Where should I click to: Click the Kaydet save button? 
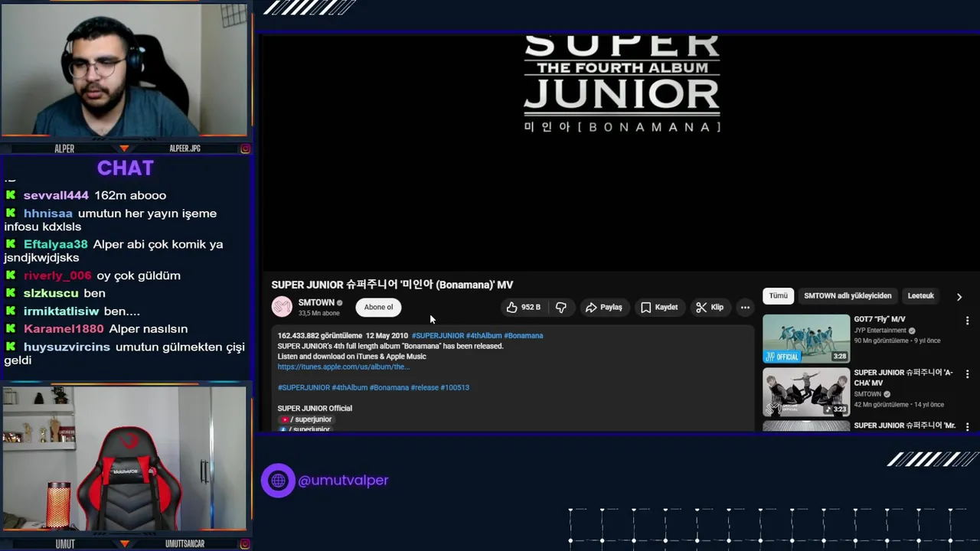coord(658,307)
